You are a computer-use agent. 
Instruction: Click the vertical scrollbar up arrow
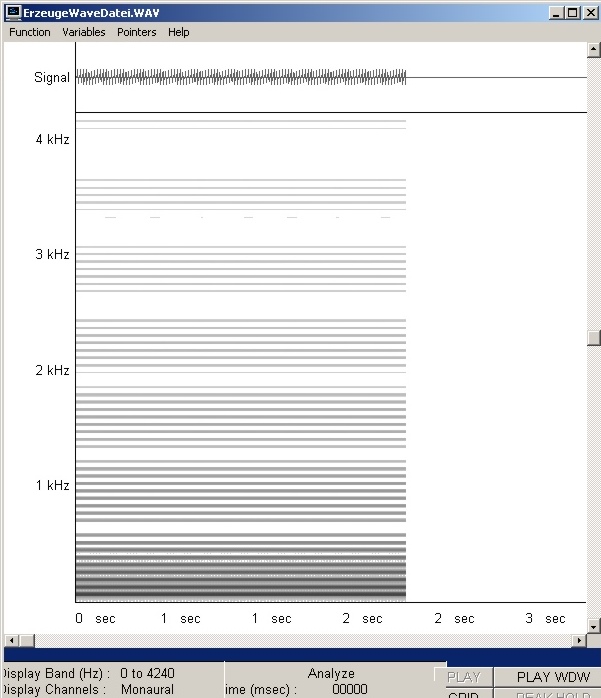(x=593, y=50)
